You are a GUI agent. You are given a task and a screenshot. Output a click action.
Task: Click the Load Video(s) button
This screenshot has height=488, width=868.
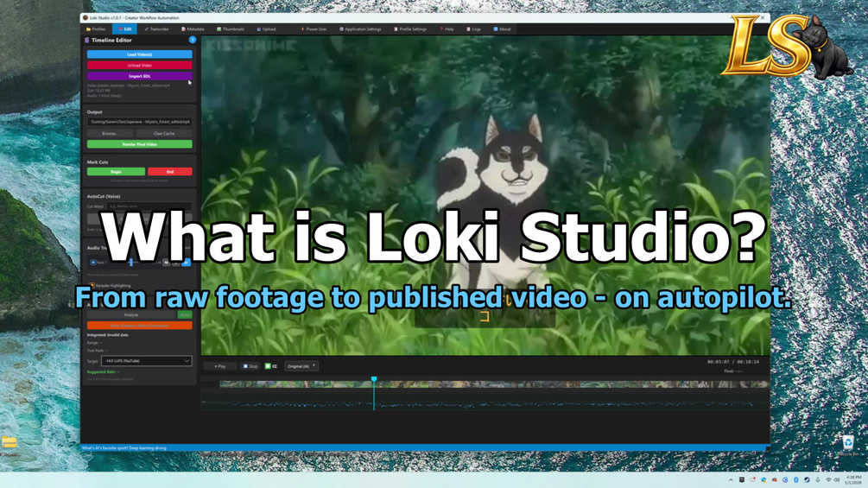coord(140,54)
